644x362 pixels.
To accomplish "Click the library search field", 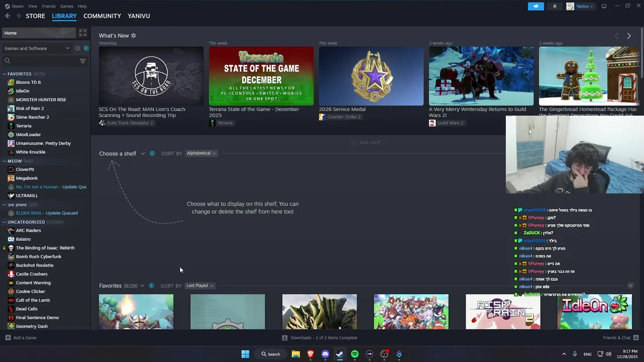I will click(x=40, y=61).
